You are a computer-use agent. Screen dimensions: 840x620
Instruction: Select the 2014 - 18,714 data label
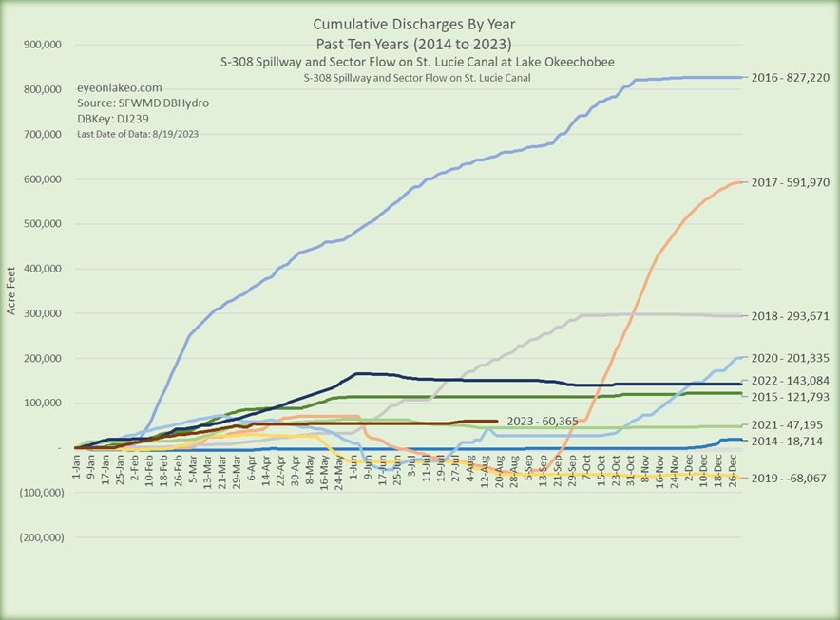tap(785, 442)
